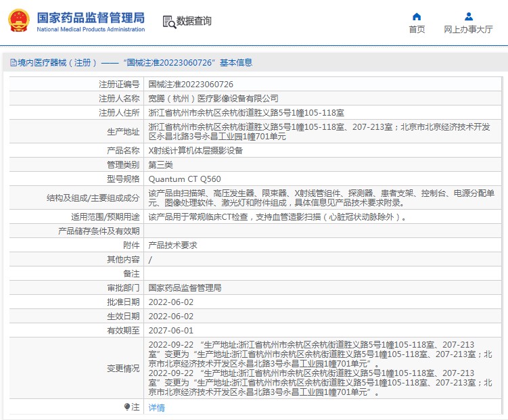Click the 基本信息 heading text
The image size is (508, 420).
(235, 63)
